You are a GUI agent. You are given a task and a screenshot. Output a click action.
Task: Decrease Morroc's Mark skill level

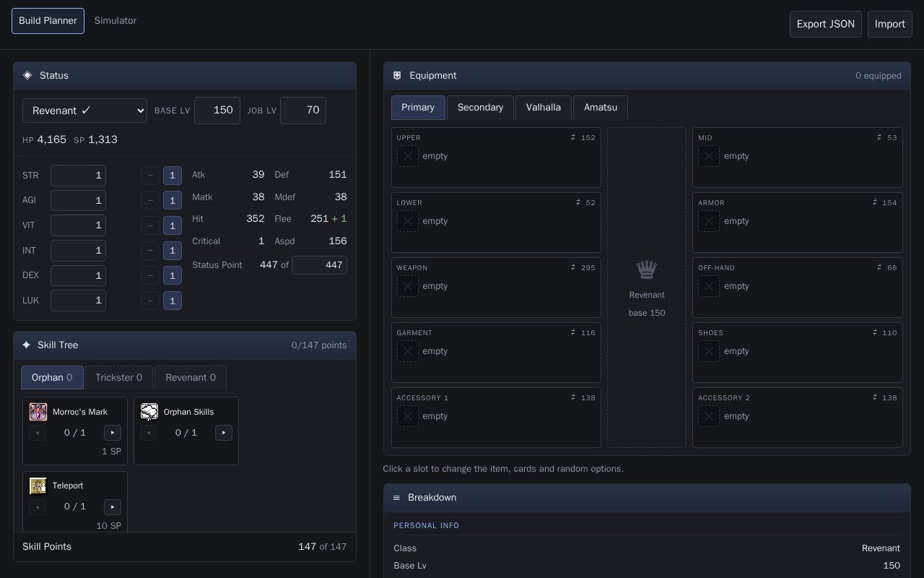pos(38,433)
